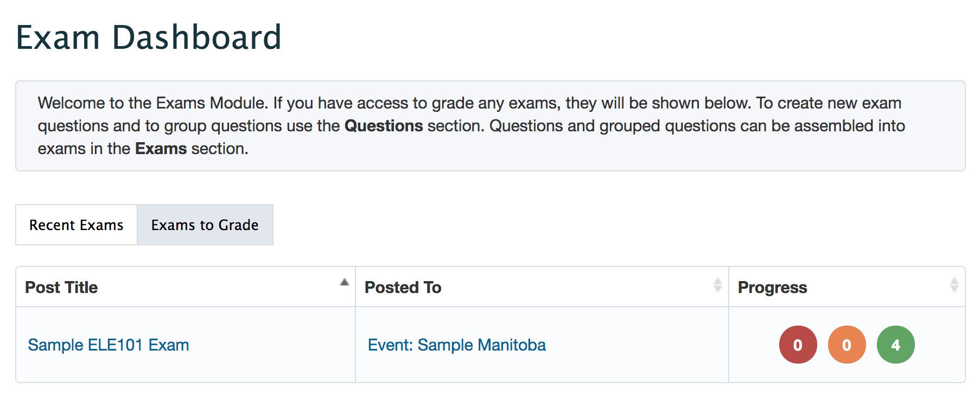Sort by Post Title using the ascending arrow
The height and width of the screenshot is (420, 980).
pyautogui.click(x=344, y=282)
